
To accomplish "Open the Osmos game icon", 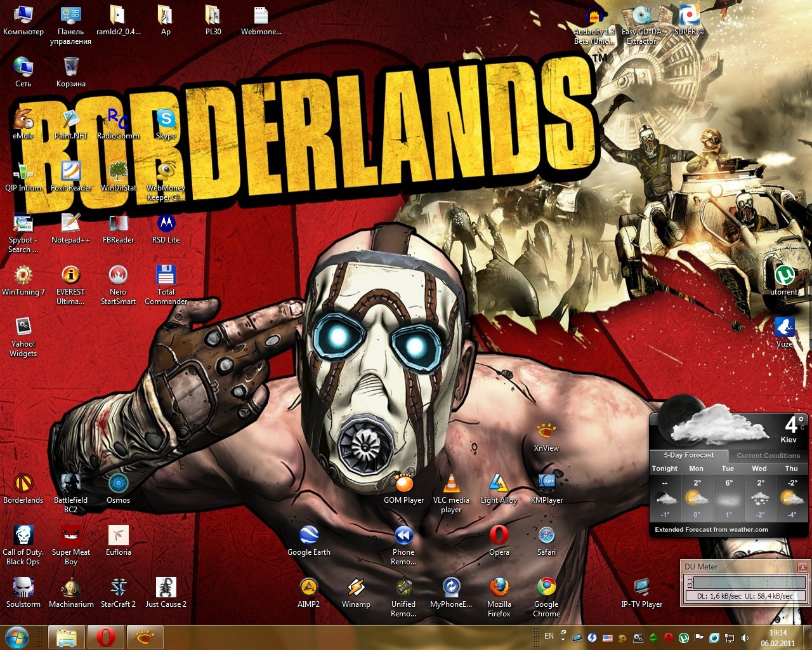I will tap(118, 488).
